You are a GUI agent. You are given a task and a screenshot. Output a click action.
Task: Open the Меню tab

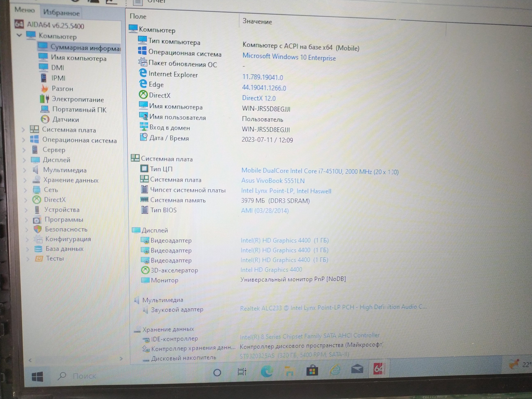click(25, 10)
